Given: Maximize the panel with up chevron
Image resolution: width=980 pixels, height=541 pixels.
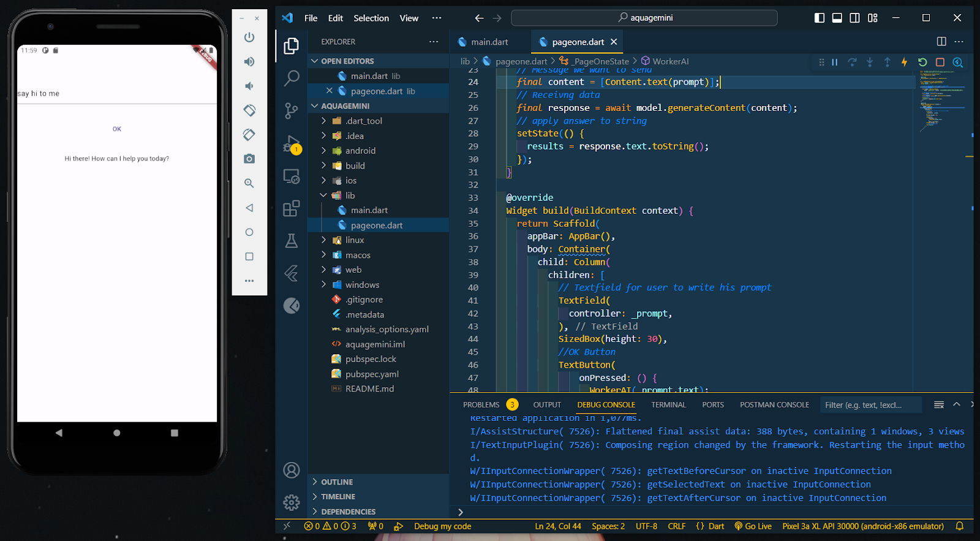Looking at the screenshot, I should 957,404.
